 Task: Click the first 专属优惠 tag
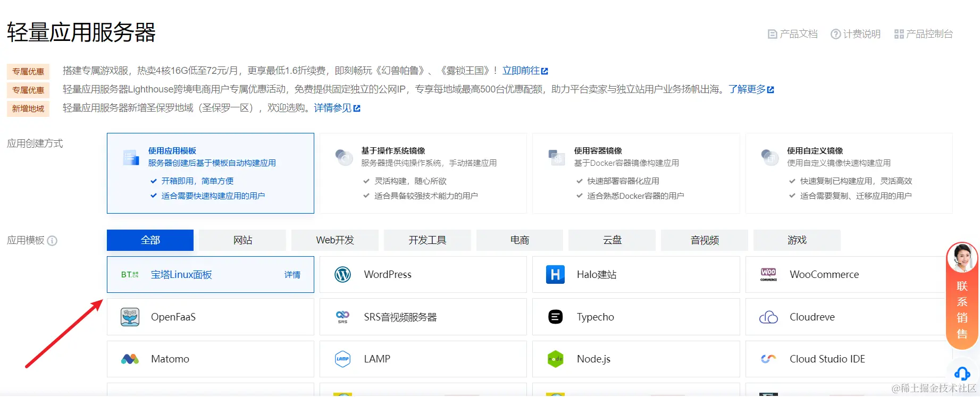click(x=28, y=72)
